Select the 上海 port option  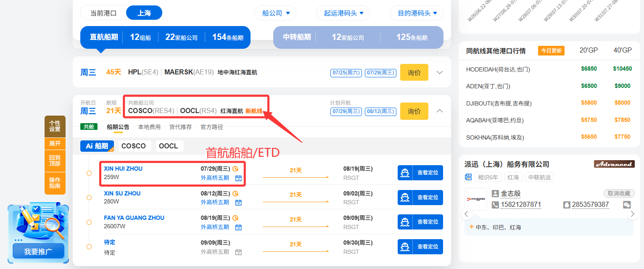(144, 13)
